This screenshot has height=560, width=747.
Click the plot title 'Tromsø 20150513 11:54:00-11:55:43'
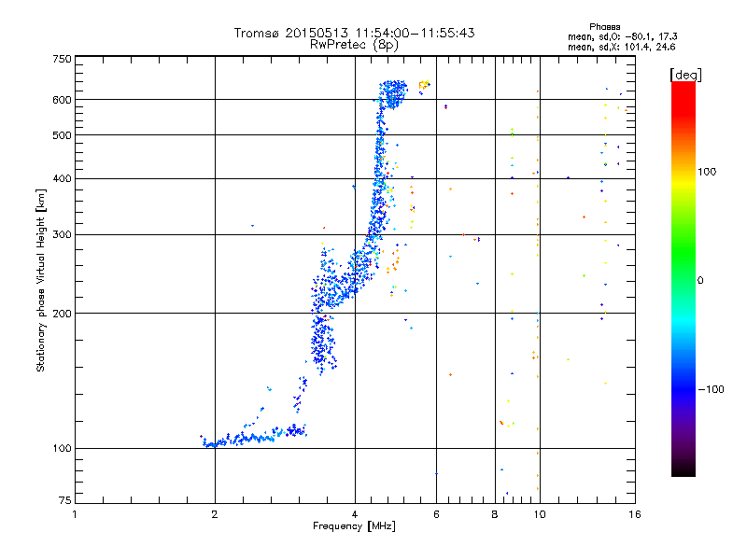[x=354, y=33]
